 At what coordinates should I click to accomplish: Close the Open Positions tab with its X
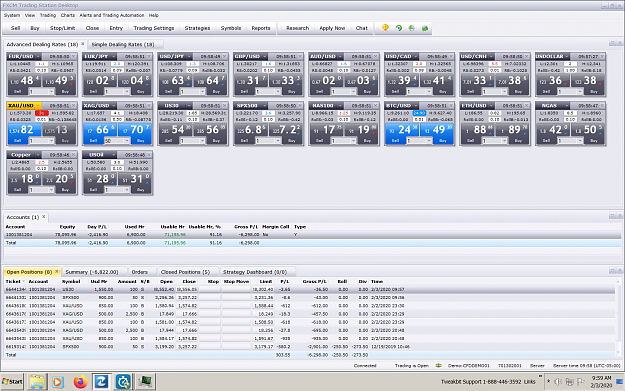(57, 272)
